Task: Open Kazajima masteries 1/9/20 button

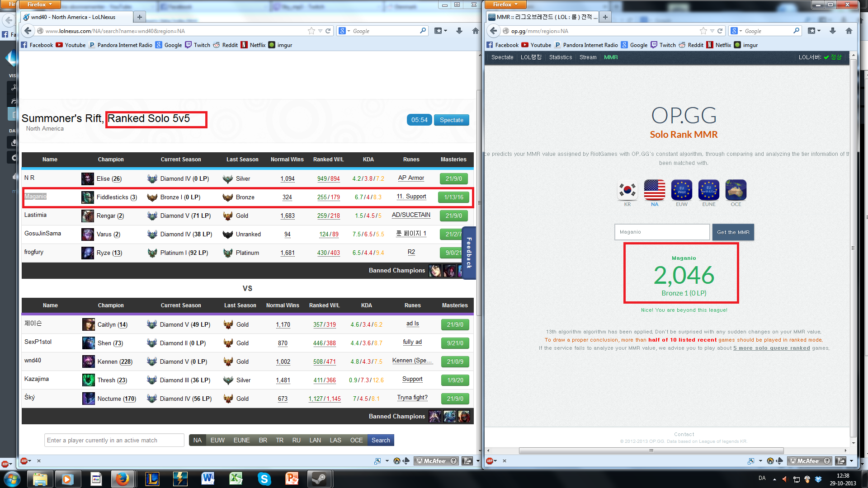Action: click(455, 380)
